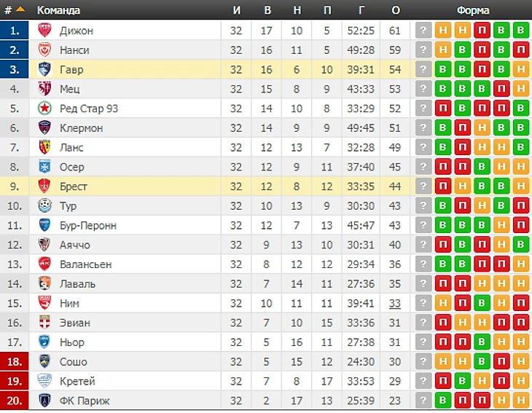The height and width of the screenshot is (413, 532).
Task: Click Dijon's gray question mark form box
Action: tap(423, 31)
